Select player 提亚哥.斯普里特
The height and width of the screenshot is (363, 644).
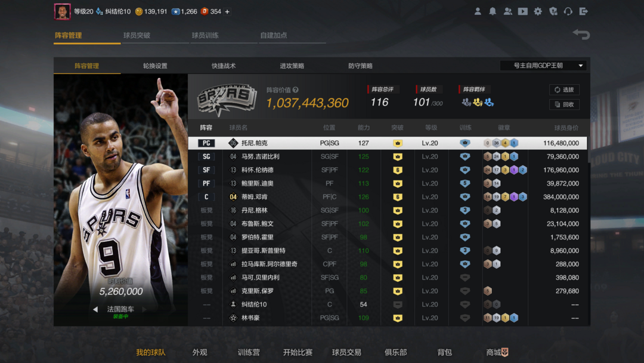(264, 250)
